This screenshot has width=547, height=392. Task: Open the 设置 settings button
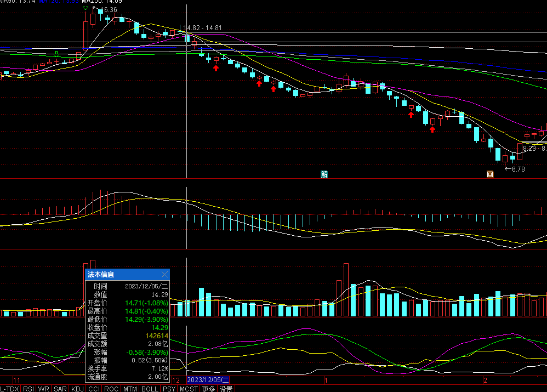click(226, 389)
